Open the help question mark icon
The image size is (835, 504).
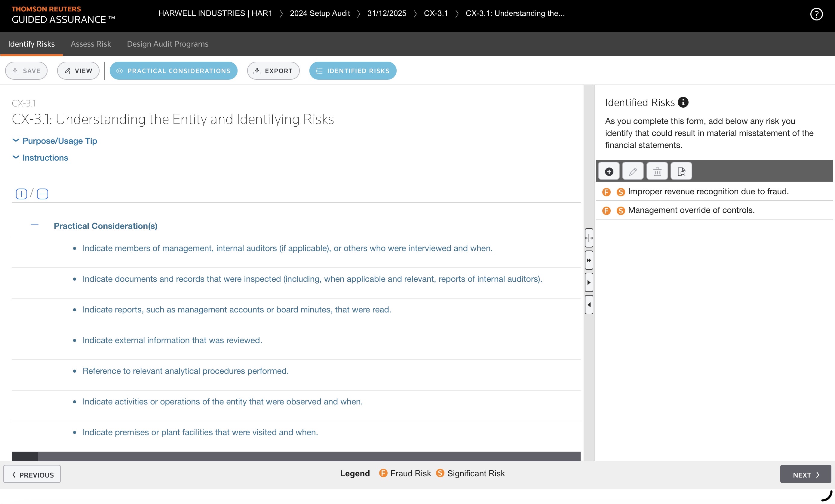coord(816,14)
